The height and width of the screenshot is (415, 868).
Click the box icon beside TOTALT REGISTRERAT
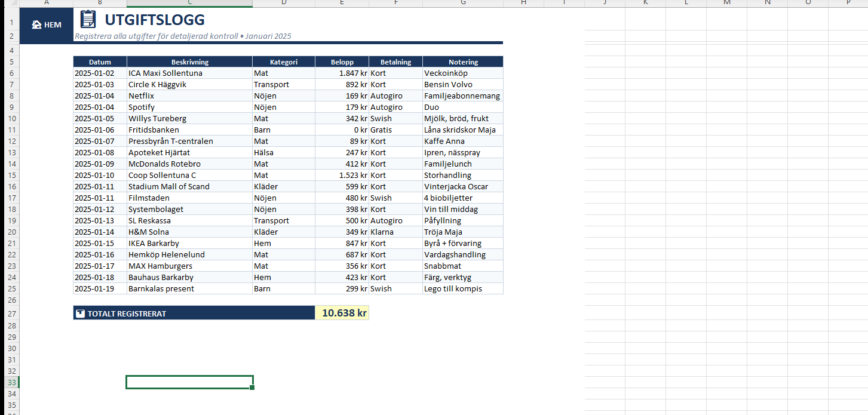click(x=81, y=313)
